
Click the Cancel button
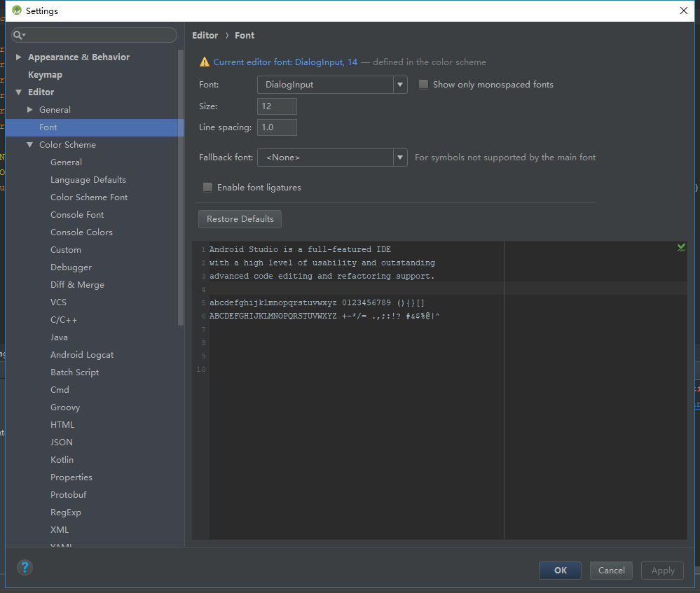[x=611, y=570]
